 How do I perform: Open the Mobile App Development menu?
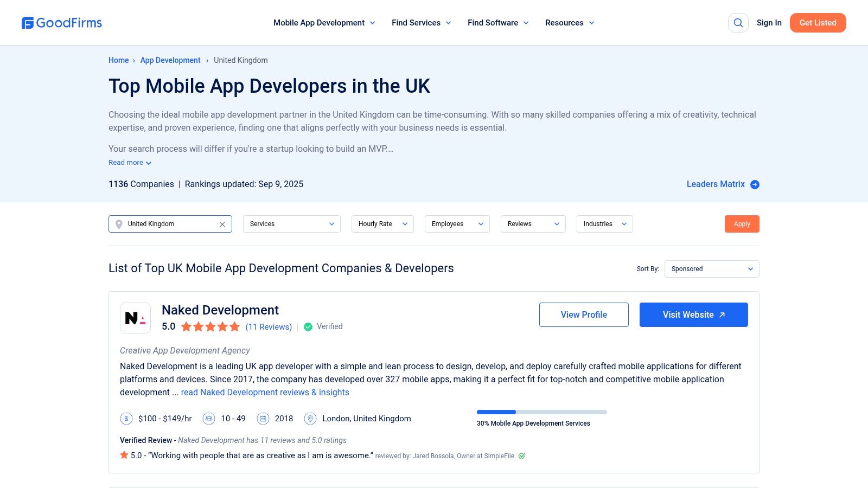(324, 23)
